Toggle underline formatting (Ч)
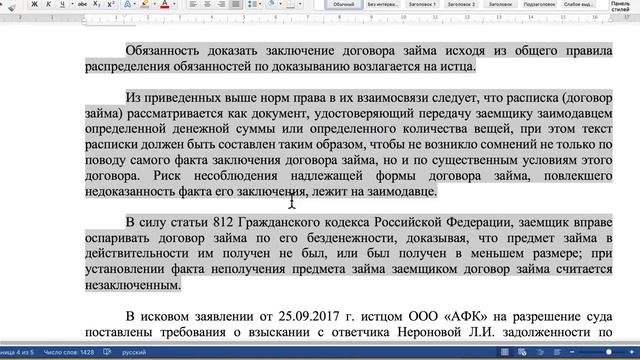The height and width of the screenshot is (360, 640). pos(62,4)
